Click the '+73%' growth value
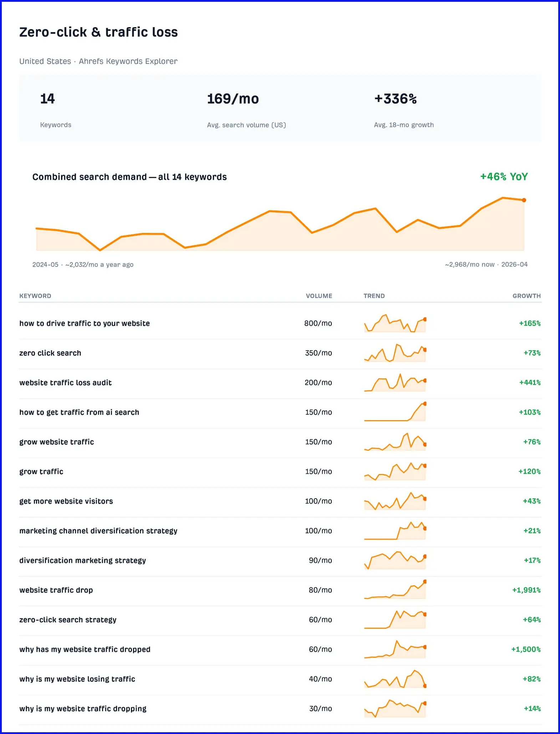 coord(532,353)
